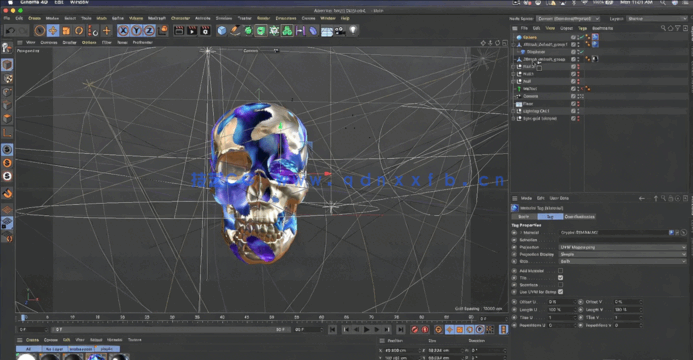693x360 pixels.
Task: Open the Node Space dropdown
Action: [568, 19]
